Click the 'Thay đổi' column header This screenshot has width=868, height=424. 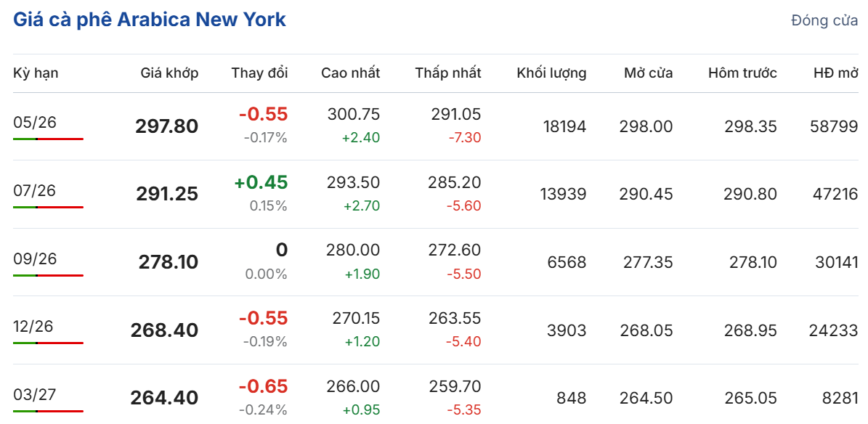259,73
